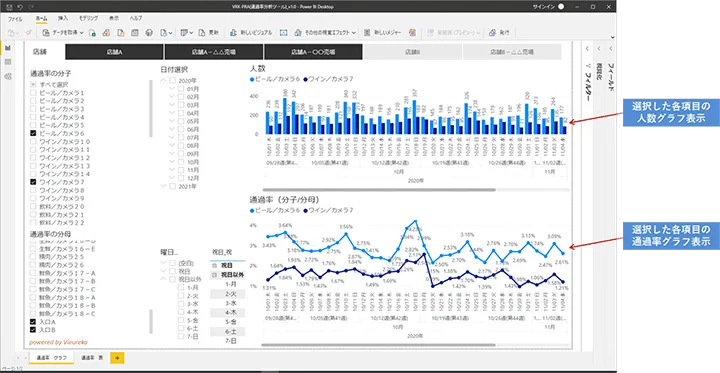Expand the 2021年 date tree node
The image size is (720, 373).
(164, 186)
